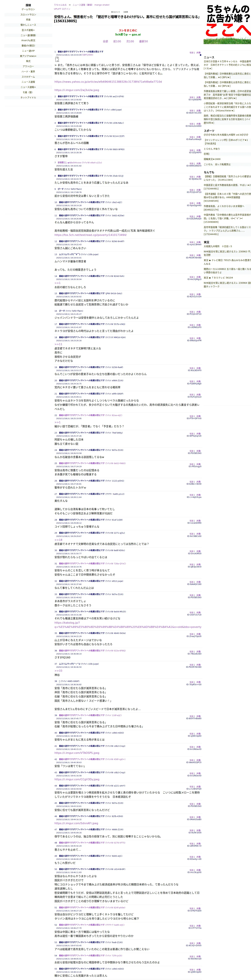The image size is (251, 980).
Task: Click the red スレをまとめに link
Action: click(128, 30)
